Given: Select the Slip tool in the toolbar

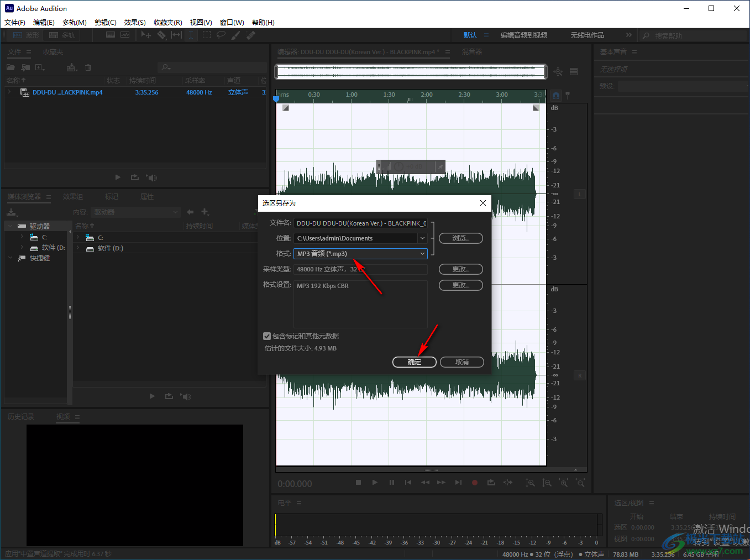Looking at the screenshot, I should (176, 35).
